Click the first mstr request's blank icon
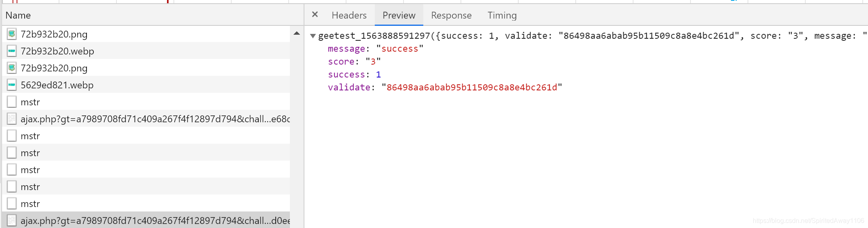 [12, 102]
